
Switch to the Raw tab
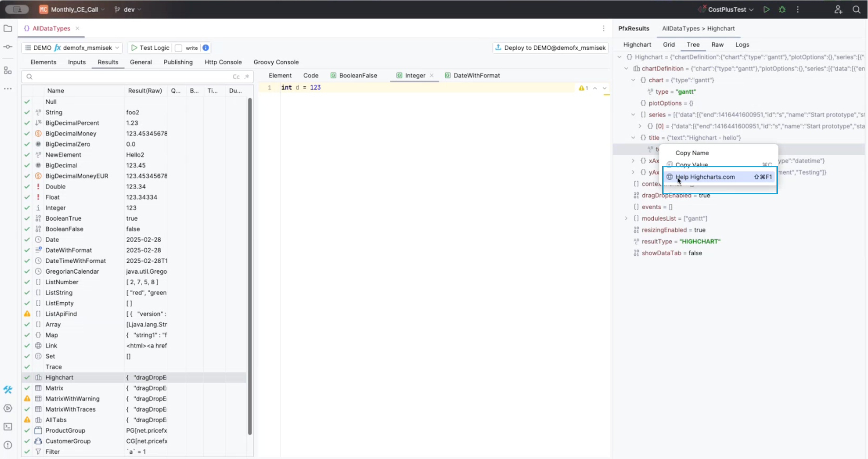717,45
